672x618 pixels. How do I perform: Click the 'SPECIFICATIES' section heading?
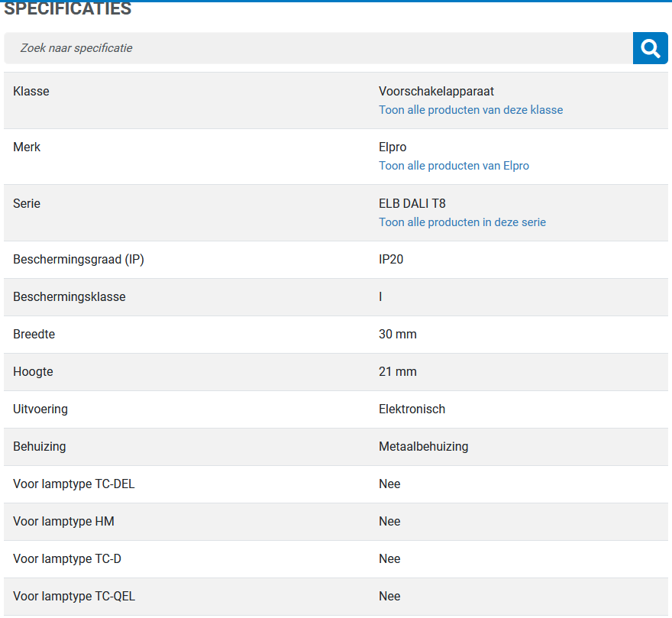(68, 8)
